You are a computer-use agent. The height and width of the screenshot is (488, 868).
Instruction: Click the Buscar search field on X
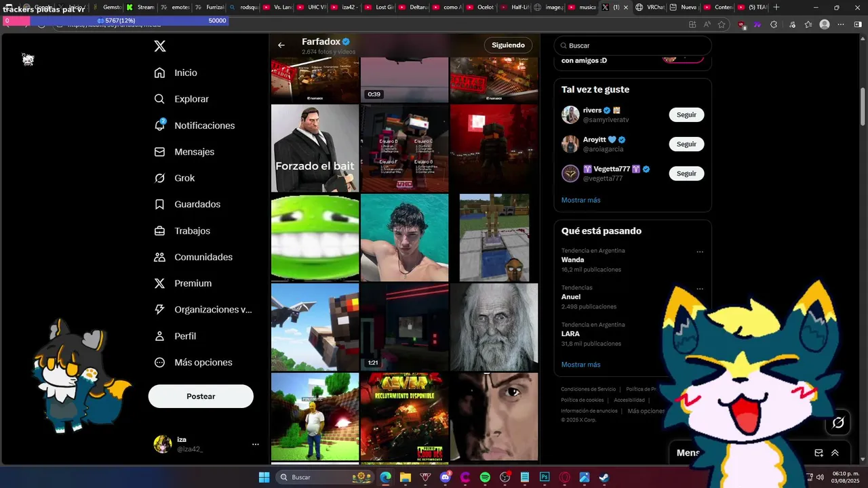point(633,45)
